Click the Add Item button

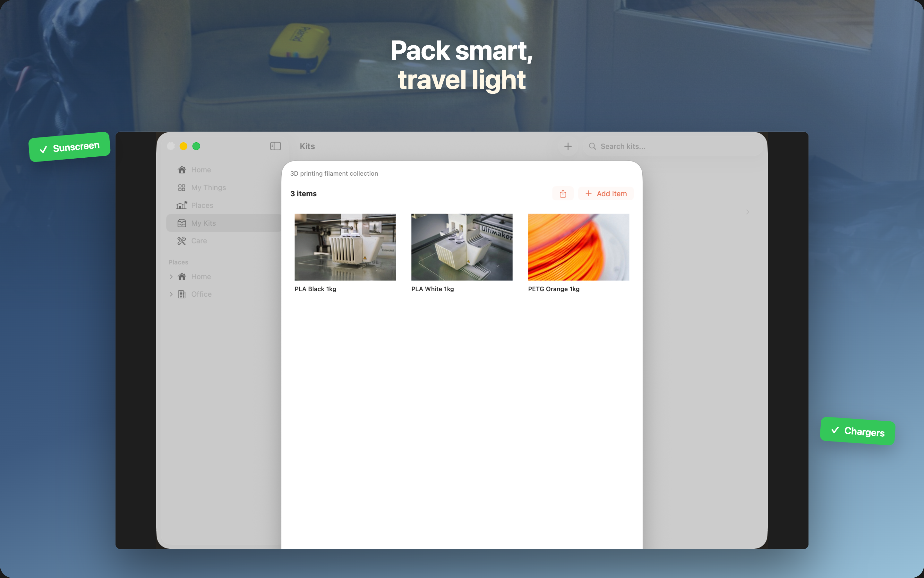[605, 193]
